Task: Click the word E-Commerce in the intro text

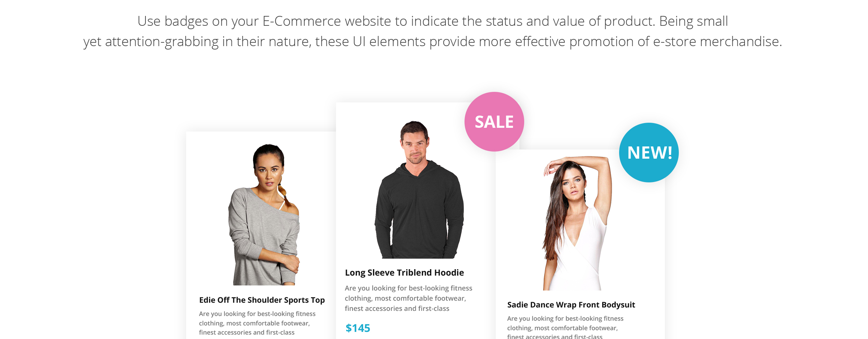Action: point(301,21)
